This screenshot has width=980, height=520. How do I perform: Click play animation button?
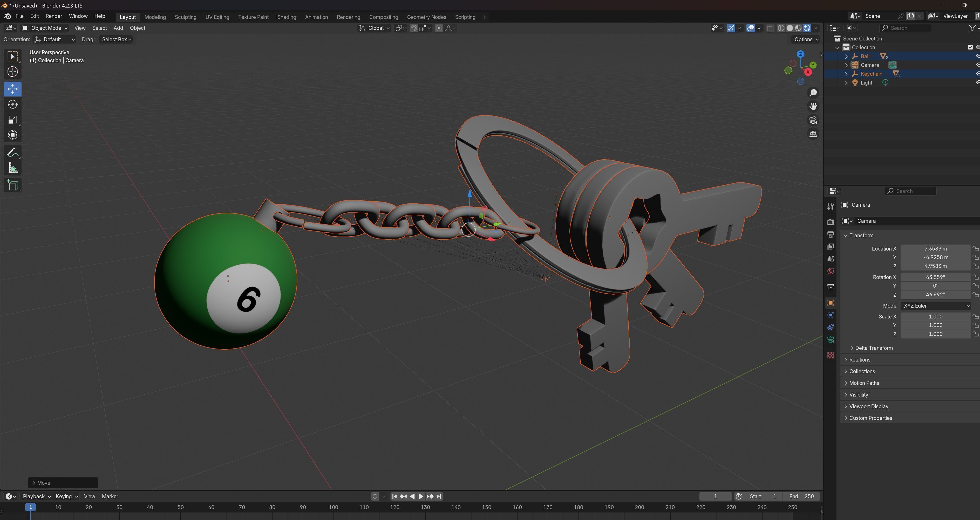click(x=421, y=496)
